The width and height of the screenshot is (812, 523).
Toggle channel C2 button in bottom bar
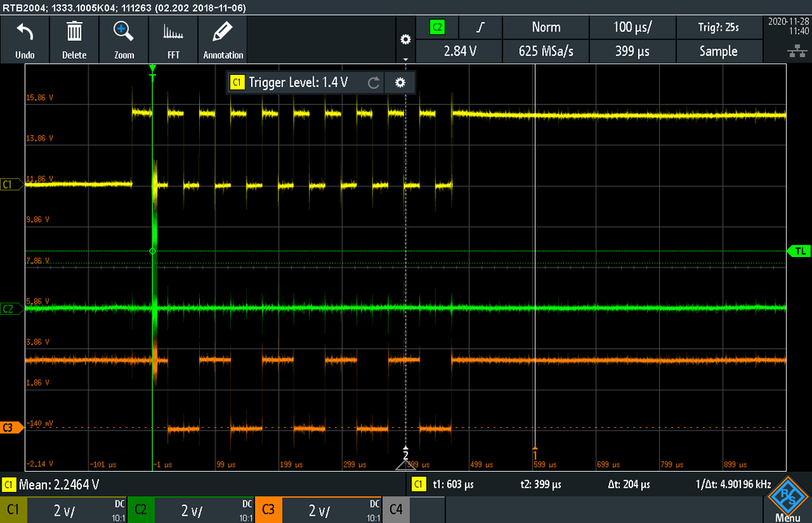point(141,510)
